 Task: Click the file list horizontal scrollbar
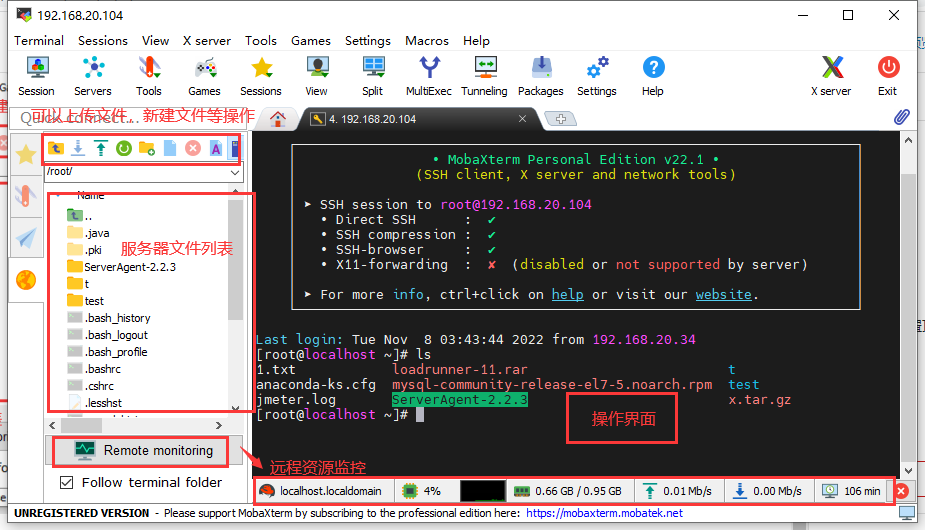point(81,425)
